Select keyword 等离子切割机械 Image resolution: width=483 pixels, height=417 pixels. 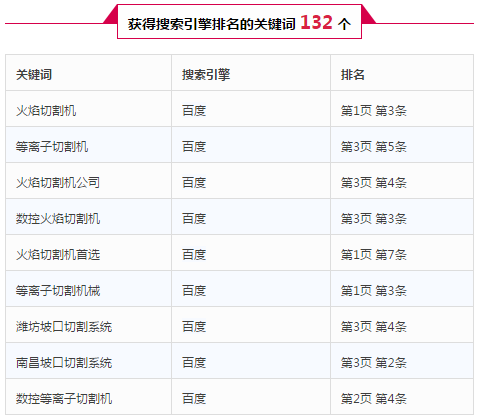pos(58,290)
